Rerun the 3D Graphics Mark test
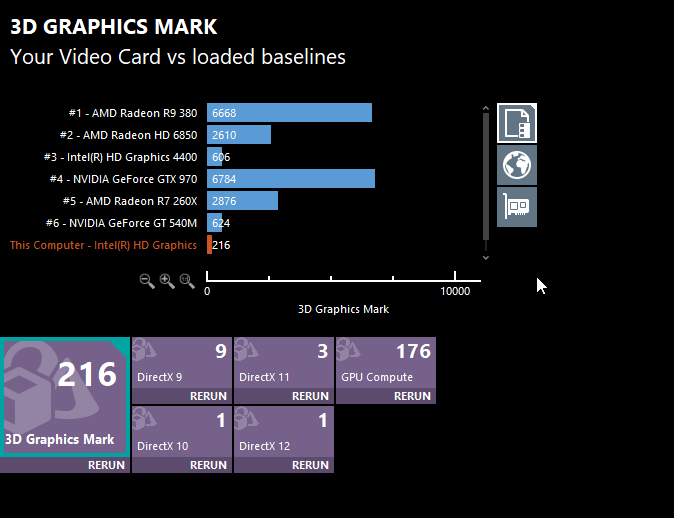The width and height of the screenshot is (674, 518). pos(106,465)
